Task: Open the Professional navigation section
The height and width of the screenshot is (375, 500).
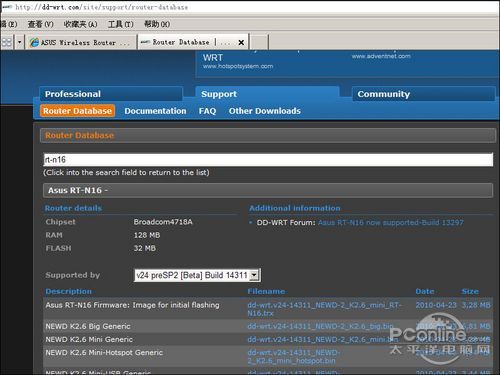Action: click(x=111, y=94)
